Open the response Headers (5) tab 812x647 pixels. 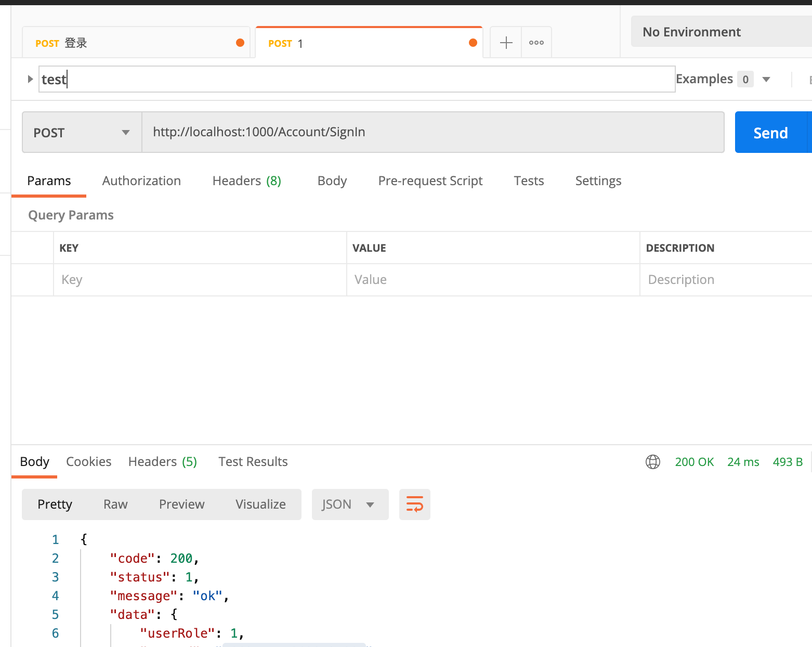(x=163, y=462)
